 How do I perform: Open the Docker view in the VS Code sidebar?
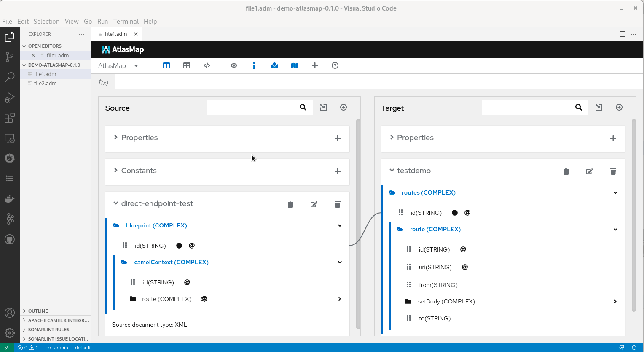pos(10,198)
